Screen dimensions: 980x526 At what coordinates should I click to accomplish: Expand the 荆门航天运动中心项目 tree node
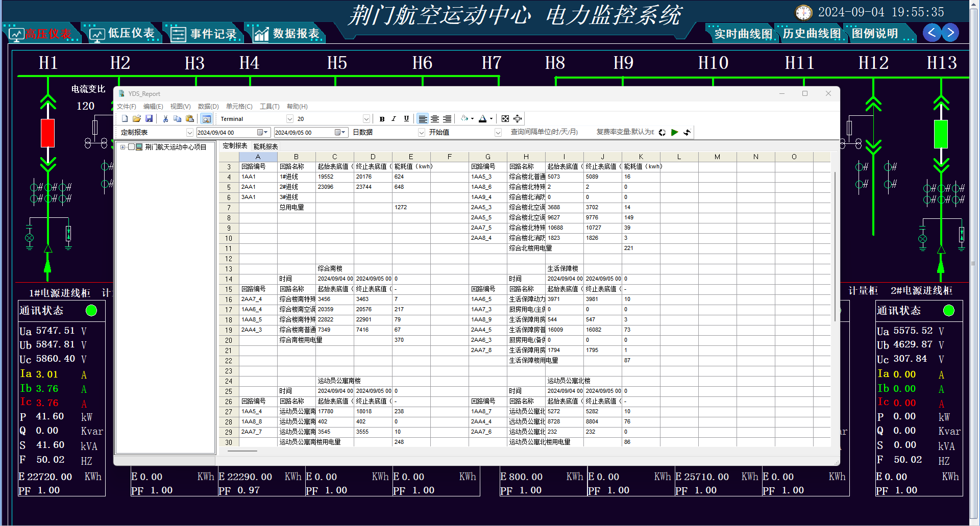122,147
